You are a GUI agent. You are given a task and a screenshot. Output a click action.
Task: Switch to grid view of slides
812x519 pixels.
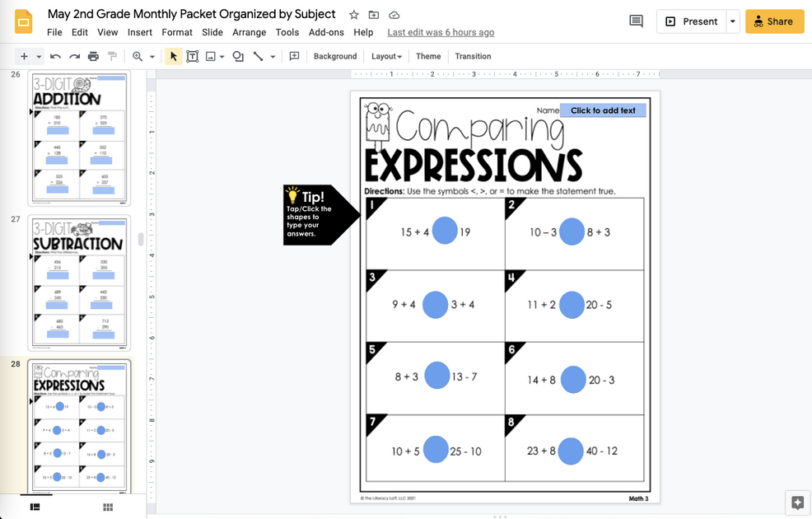[x=108, y=507]
